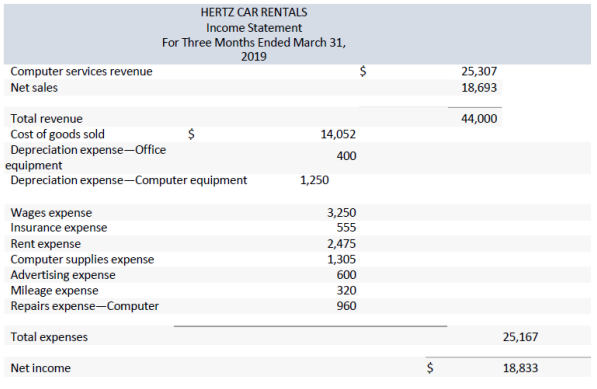Image resolution: width=597 pixels, height=389 pixels.
Task: Click the supplies value 1,305
Action: tap(342, 259)
